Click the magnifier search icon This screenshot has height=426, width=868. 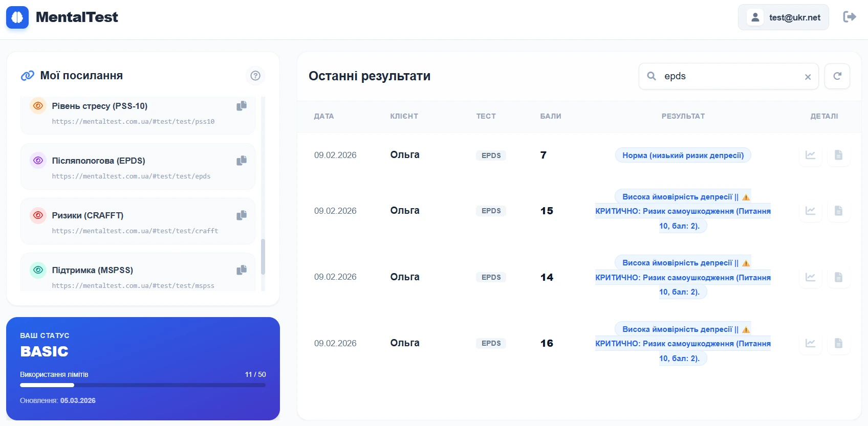tap(652, 76)
